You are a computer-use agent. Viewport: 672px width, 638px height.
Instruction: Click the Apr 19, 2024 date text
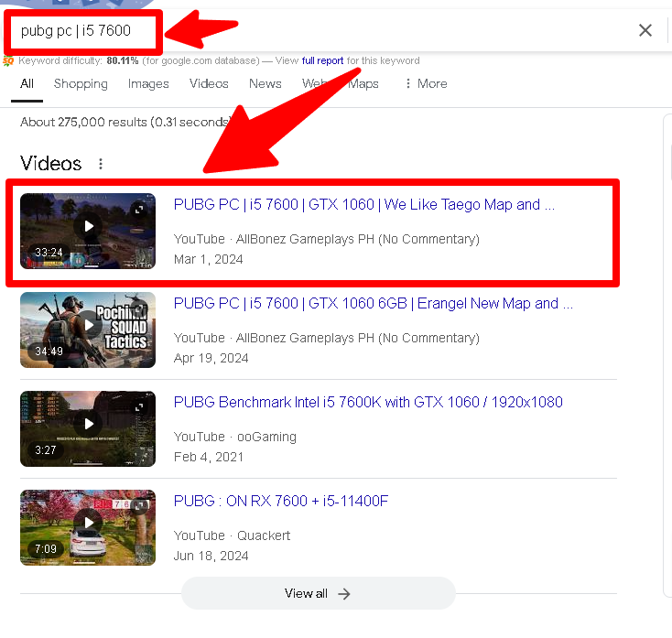(211, 358)
